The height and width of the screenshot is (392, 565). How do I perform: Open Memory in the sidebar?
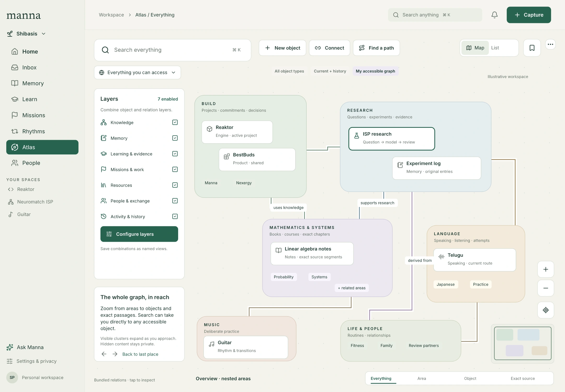42,83
